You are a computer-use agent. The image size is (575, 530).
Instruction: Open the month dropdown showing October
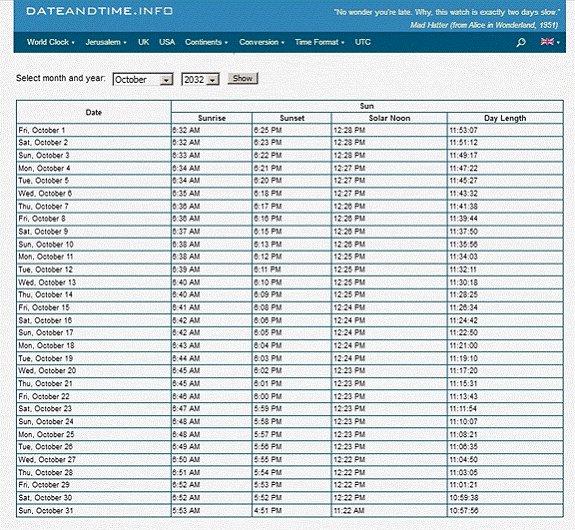pyautogui.click(x=143, y=79)
